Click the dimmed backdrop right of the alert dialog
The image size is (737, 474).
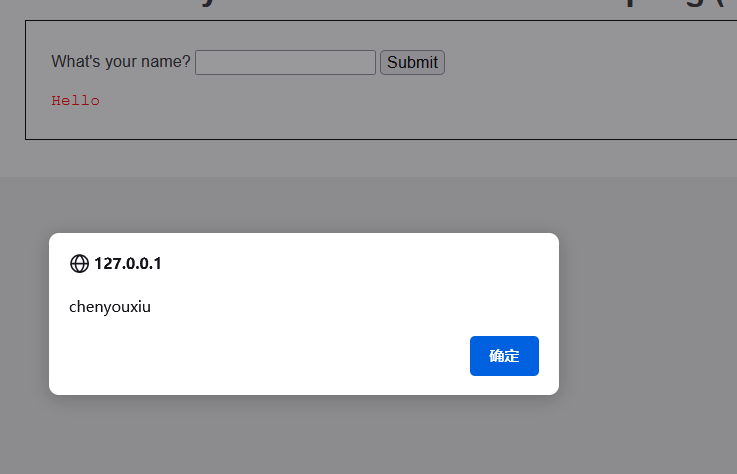click(x=650, y=310)
